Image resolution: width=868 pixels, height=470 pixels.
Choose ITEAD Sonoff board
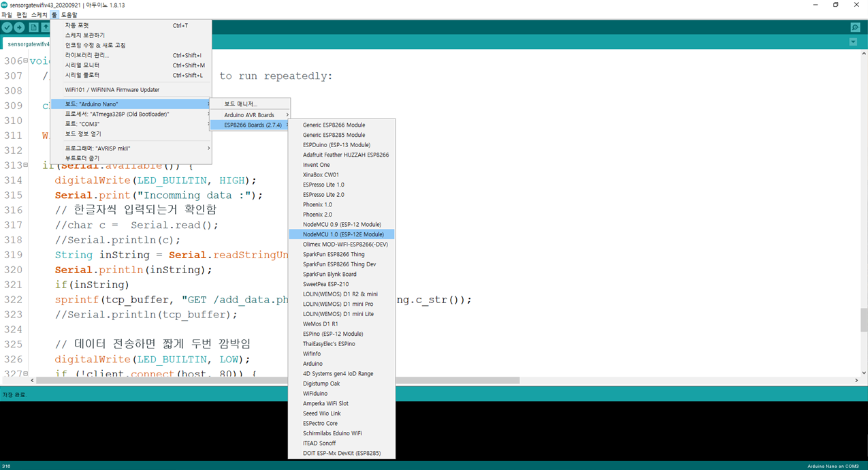tap(342, 443)
